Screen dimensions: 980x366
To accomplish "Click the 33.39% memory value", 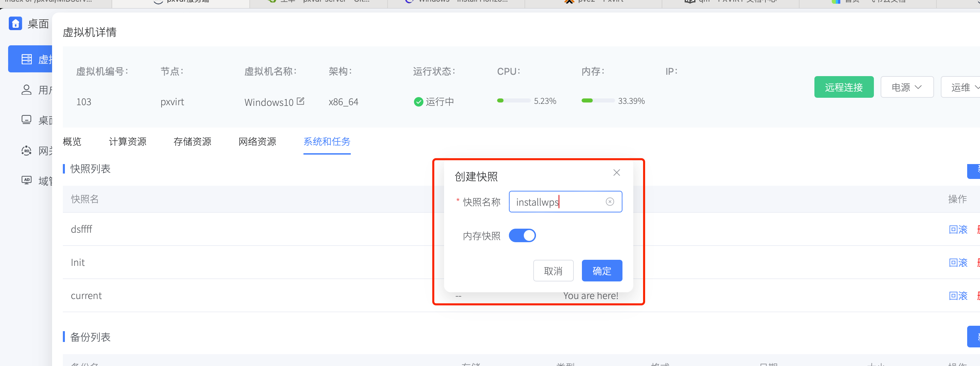I will pos(631,101).
